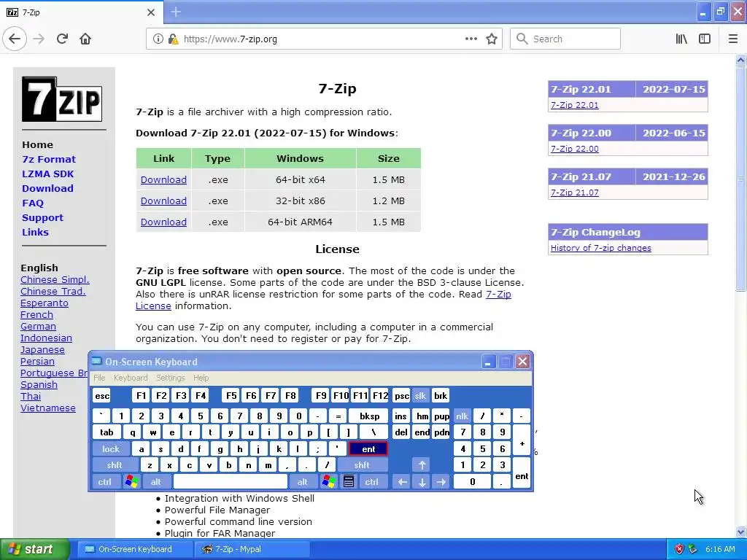747x560 pixels.
Task: Go back using the browser back arrow
Action: [x=15, y=39]
